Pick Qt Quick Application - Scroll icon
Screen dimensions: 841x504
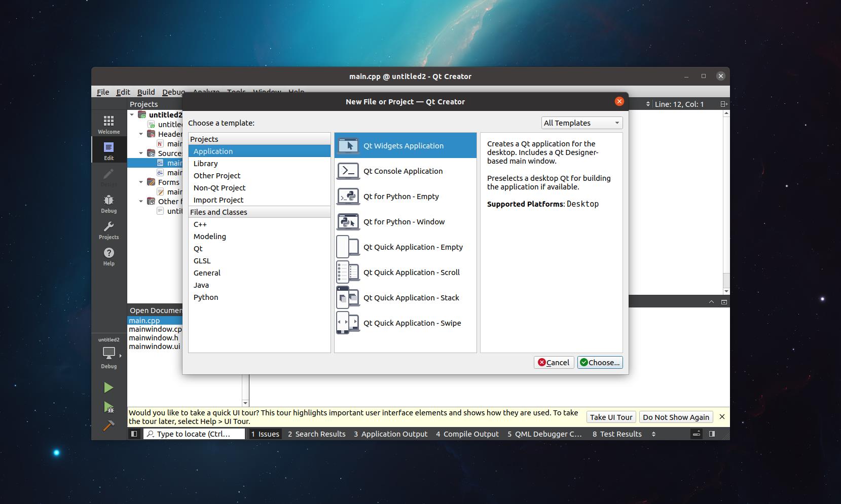point(348,272)
